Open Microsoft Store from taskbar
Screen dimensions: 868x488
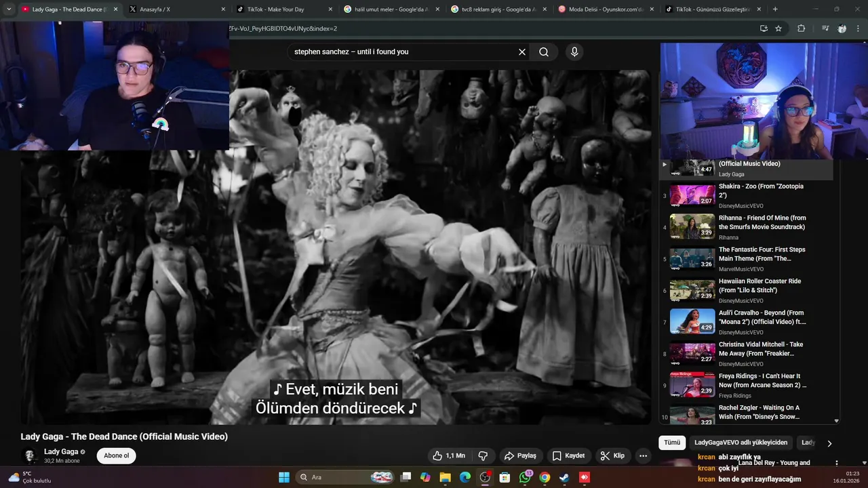[505, 477]
